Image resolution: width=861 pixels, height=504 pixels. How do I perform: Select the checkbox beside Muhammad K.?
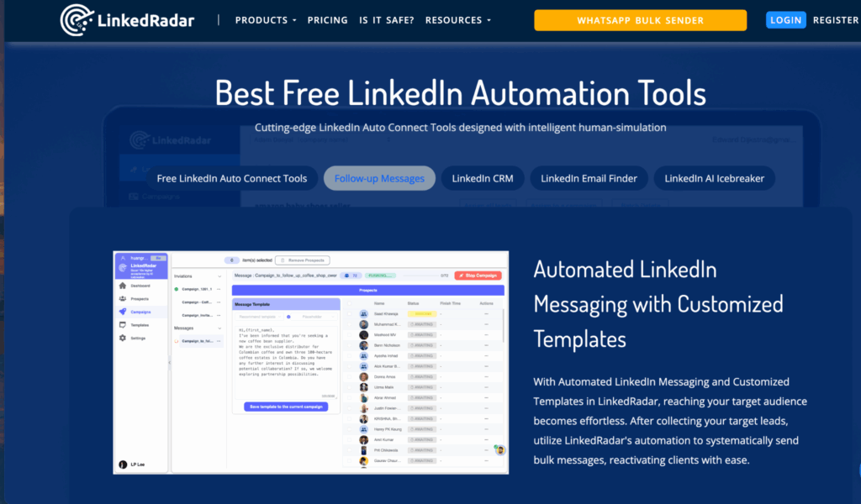point(351,323)
